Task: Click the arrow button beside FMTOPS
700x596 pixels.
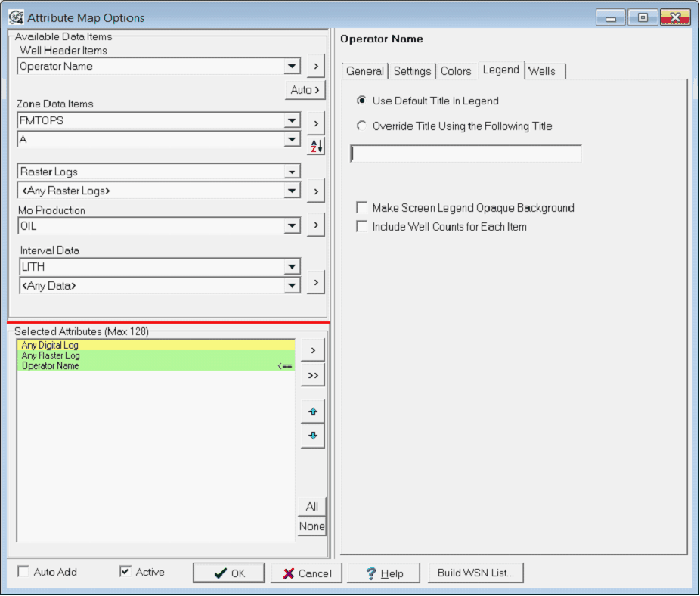Action: tap(315, 121)
